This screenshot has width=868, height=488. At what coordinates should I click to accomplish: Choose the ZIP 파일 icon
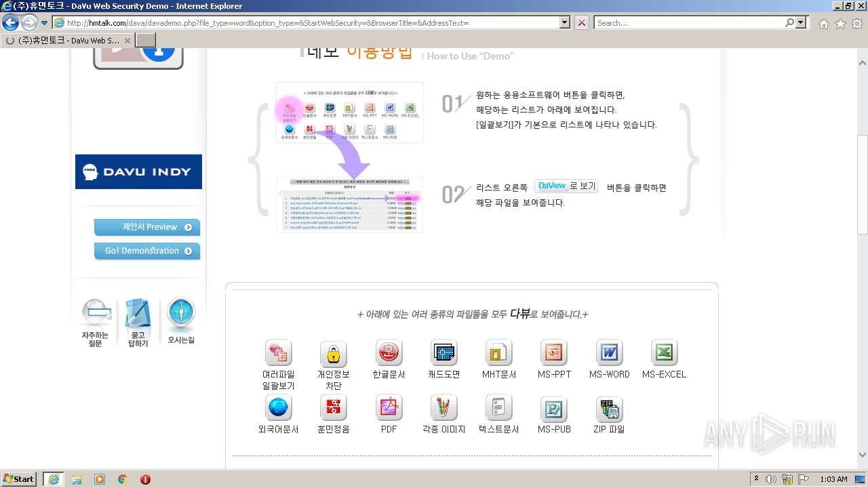point(609,408)
